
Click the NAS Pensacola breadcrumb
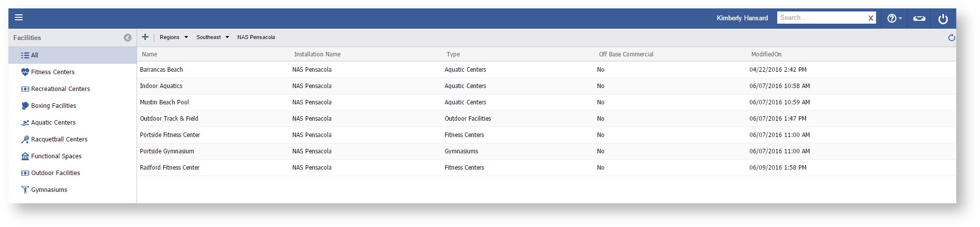[256, 37]
